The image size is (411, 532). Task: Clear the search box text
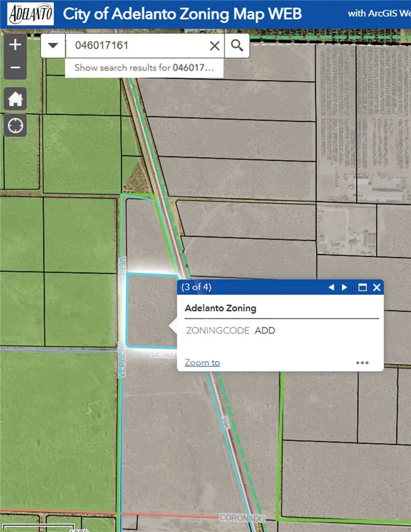click(214, 46)
